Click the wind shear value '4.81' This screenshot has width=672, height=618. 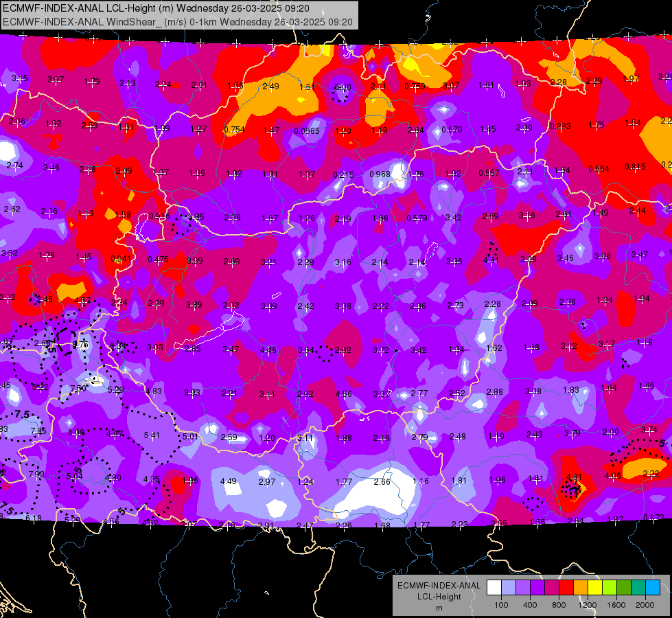point(491,260)
